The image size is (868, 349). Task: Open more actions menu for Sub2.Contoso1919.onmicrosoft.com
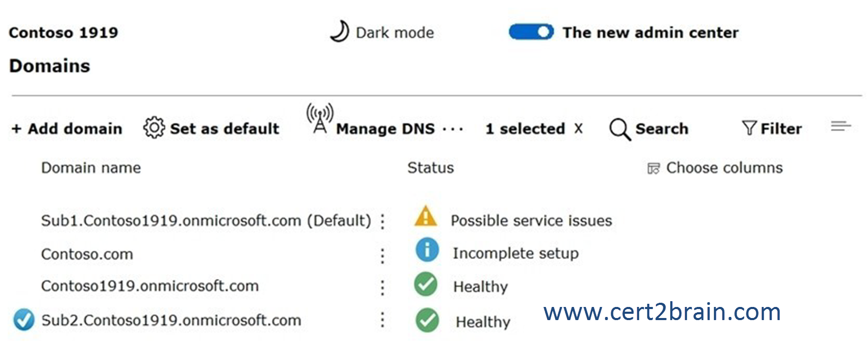point(382,320)
